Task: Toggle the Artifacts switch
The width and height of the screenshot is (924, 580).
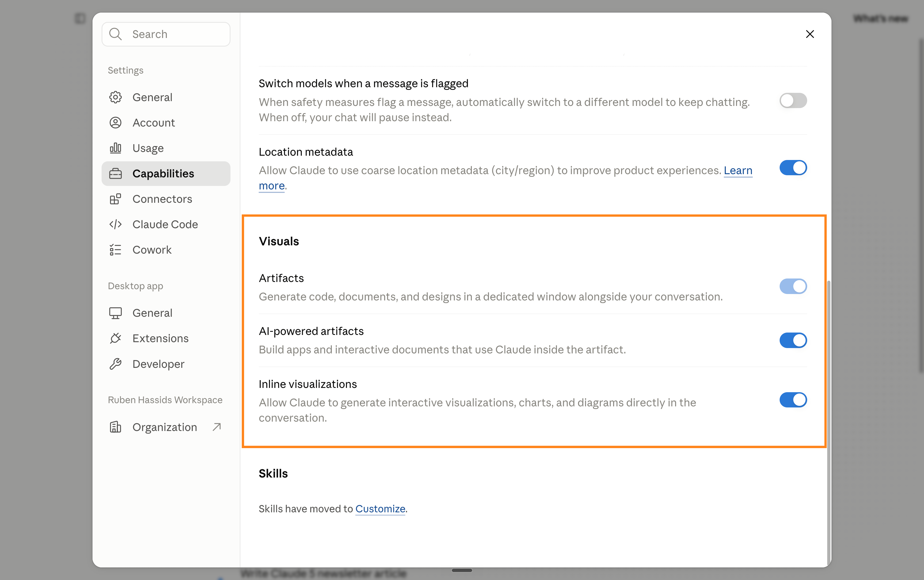Action: click(x=793, y=286)
